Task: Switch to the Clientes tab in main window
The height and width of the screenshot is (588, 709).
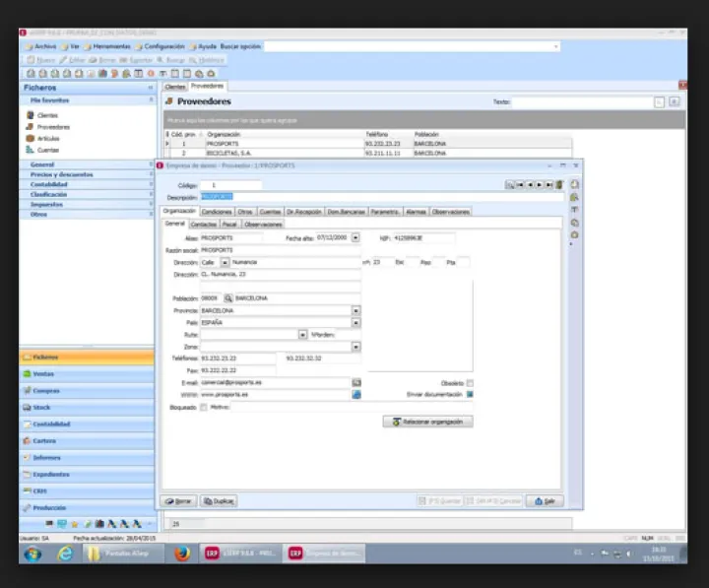Action: coord(175,87)
